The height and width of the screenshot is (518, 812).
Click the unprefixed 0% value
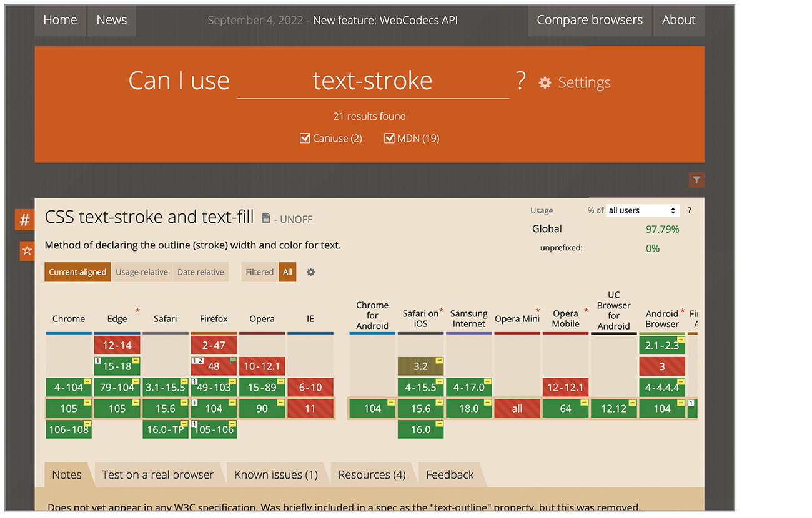[653, 248]
